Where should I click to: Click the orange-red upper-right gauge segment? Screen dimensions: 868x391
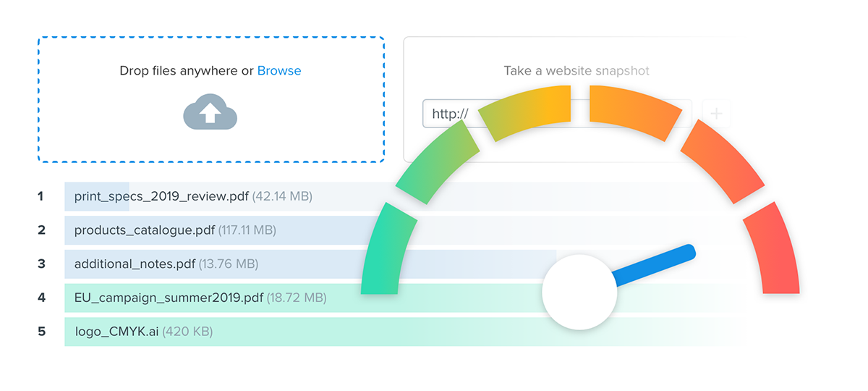tap(718, 163)
